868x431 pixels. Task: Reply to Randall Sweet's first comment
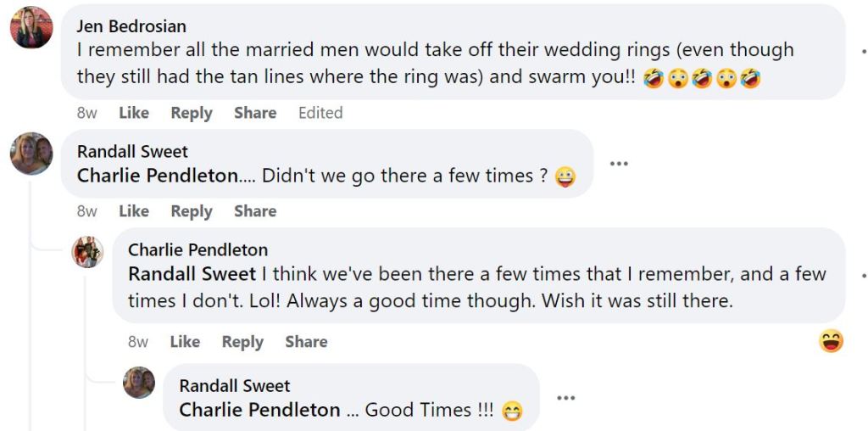click(192, 211)
